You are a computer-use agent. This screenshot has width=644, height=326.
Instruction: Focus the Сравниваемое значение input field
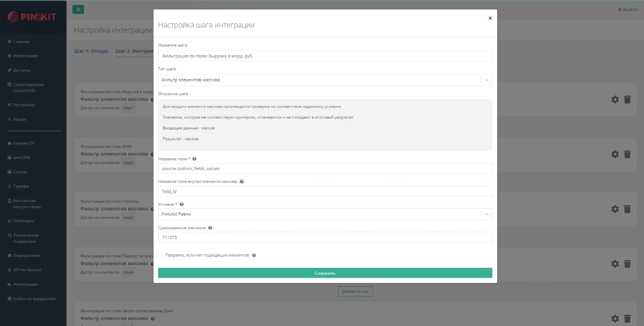tap(324, 237)
